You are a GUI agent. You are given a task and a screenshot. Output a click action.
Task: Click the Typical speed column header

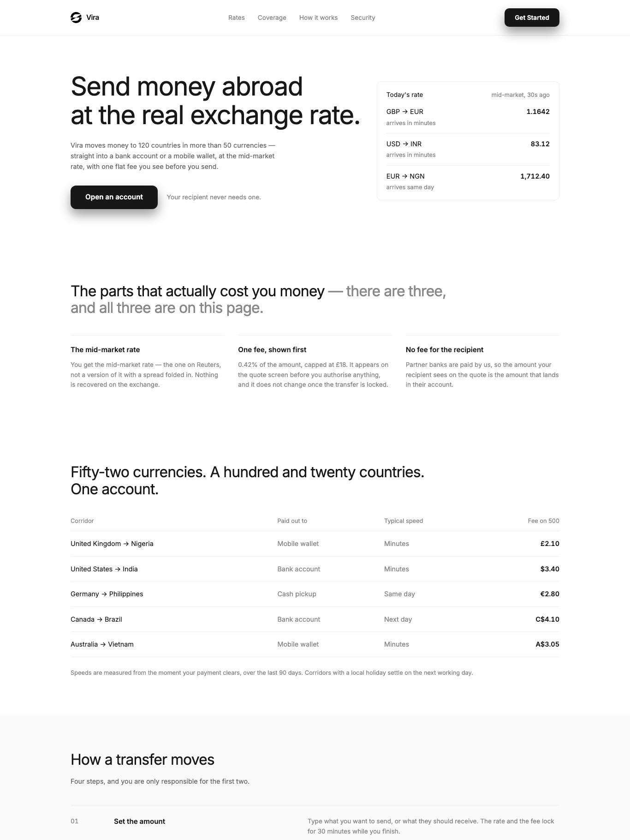coord(404,521)
